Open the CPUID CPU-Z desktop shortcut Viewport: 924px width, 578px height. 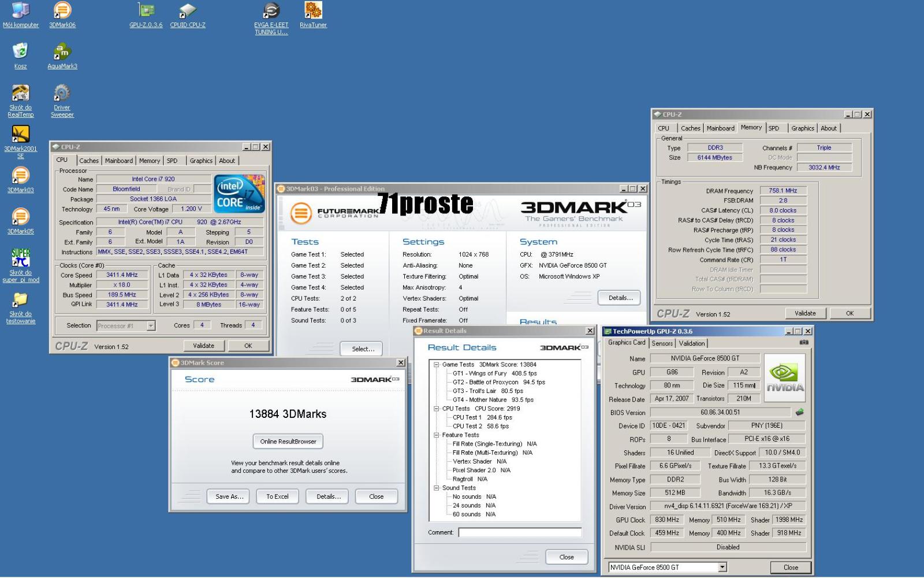(188, 15)
